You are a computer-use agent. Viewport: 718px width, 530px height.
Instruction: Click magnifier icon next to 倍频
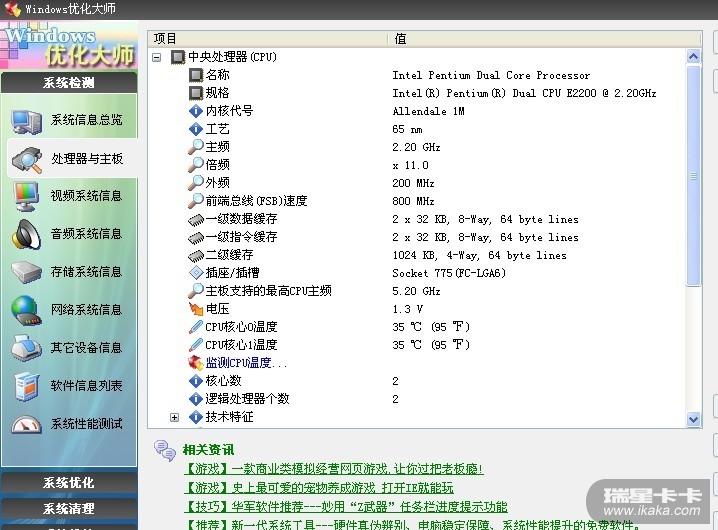[x=196, y=165]
